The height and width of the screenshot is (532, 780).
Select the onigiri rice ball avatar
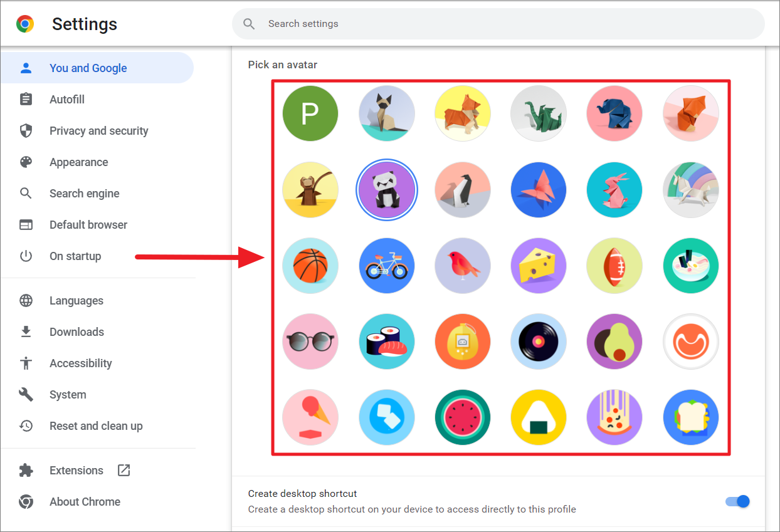(539, 417)
